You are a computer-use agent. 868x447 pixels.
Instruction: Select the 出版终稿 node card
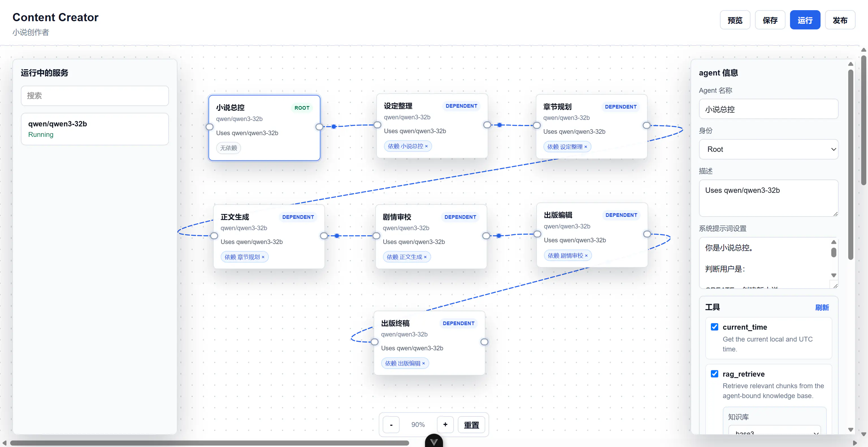coord(429,343)
